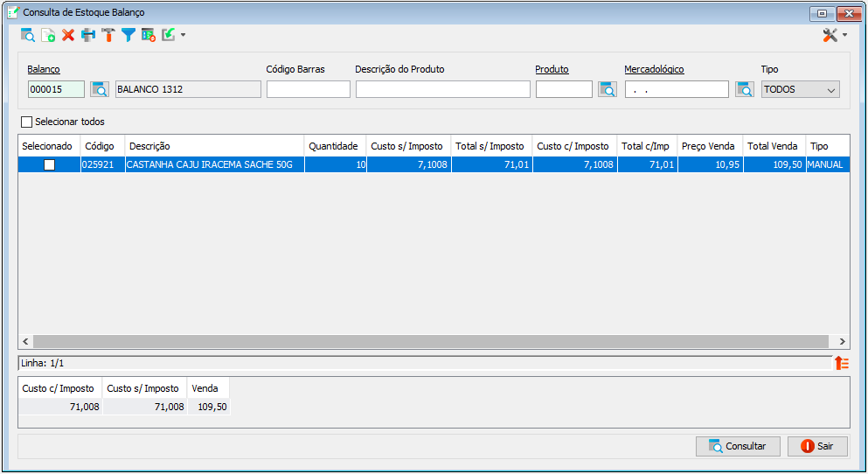Sort by the Descrição column header
The width and height of the screenshot is (868, 474).
click(x=214, y=146)
